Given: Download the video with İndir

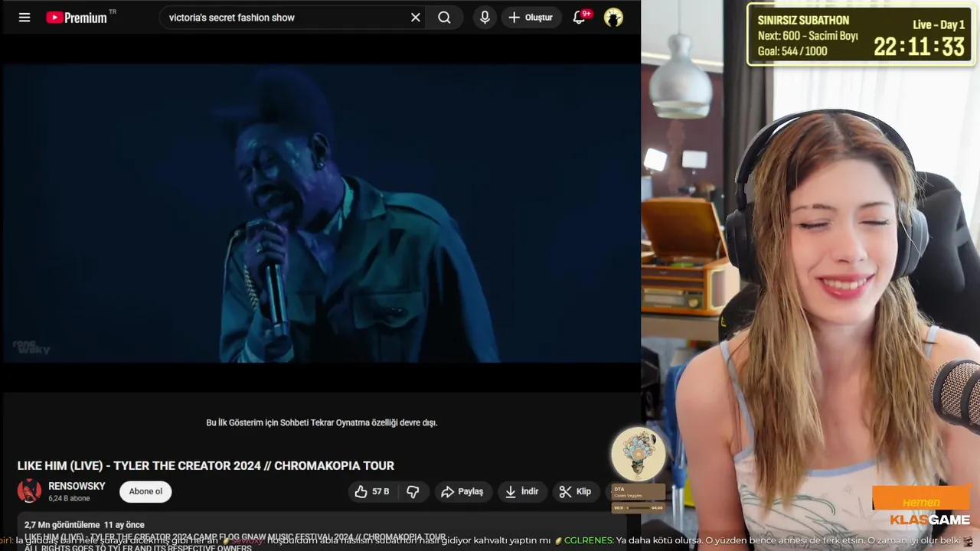Looking at the screenshot, I should pos(521,491).
